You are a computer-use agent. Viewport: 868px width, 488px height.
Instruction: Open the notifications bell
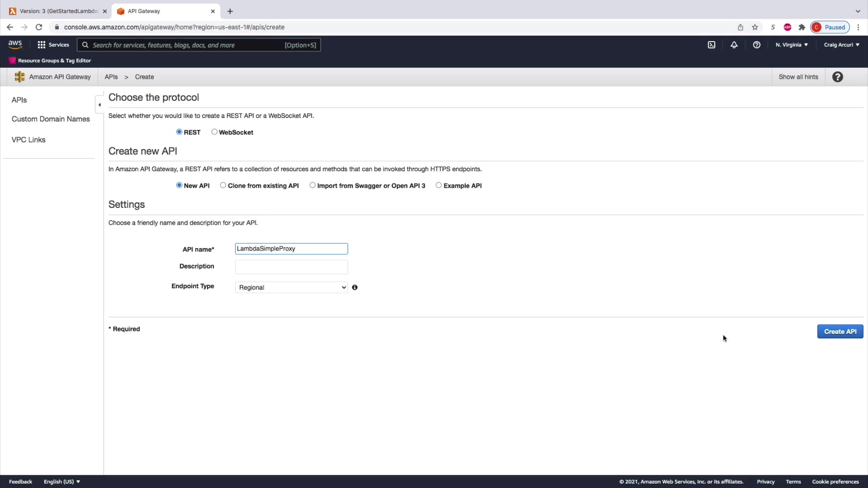(x=734, y=45)
